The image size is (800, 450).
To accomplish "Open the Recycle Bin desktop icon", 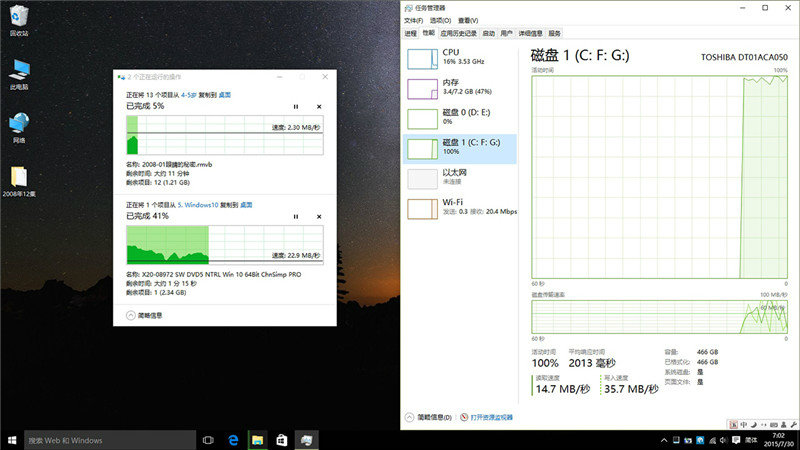I will (x=18, y=19).
